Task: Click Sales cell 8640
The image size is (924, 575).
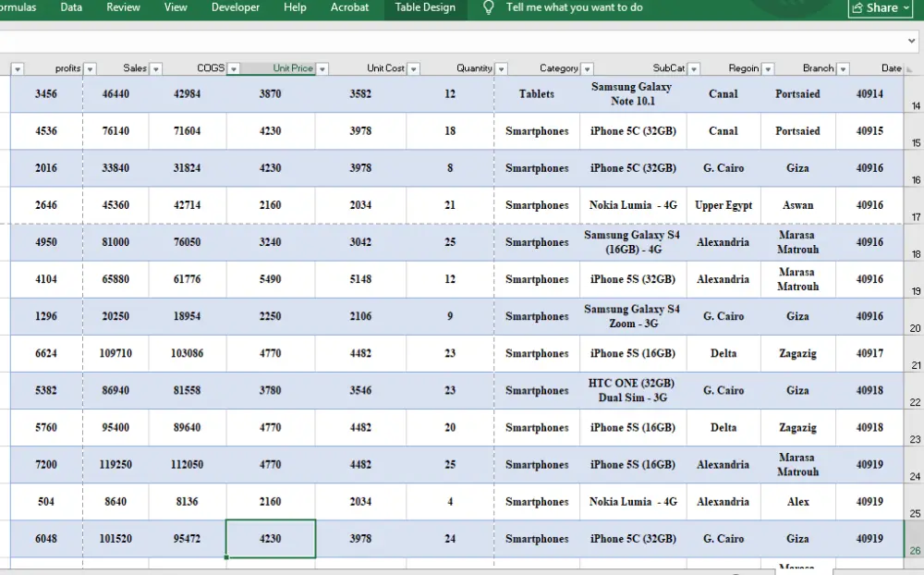Action: coord(115,502)
